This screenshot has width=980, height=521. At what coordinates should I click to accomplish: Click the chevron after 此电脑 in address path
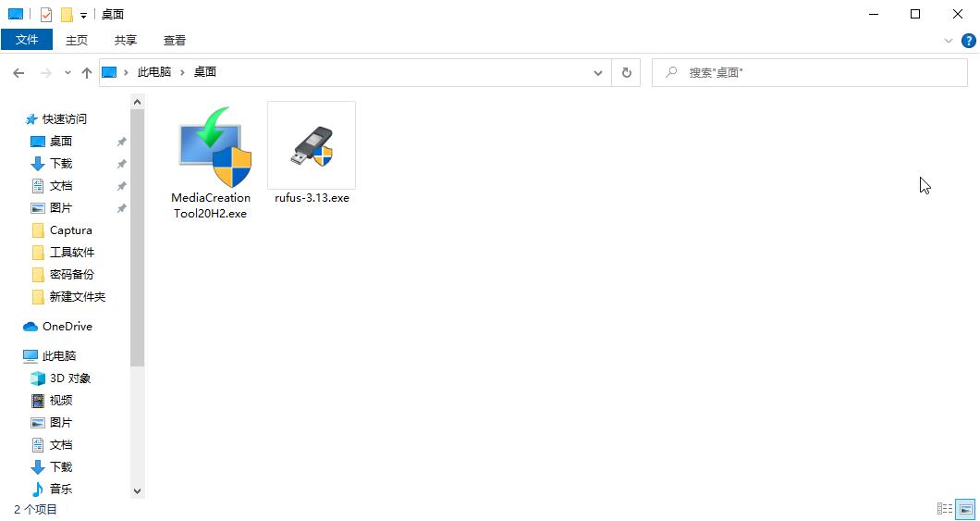(182, 72)
